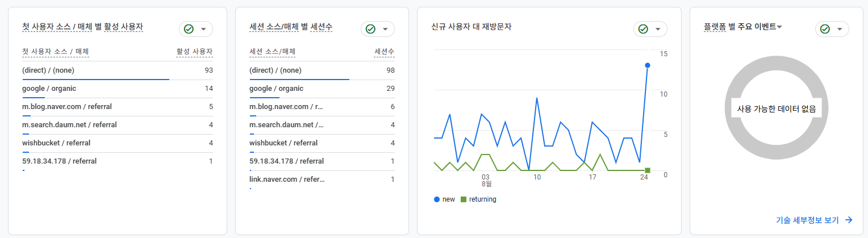Click the 세션수 column header
The image size is (868, 238).
[385, 52]
